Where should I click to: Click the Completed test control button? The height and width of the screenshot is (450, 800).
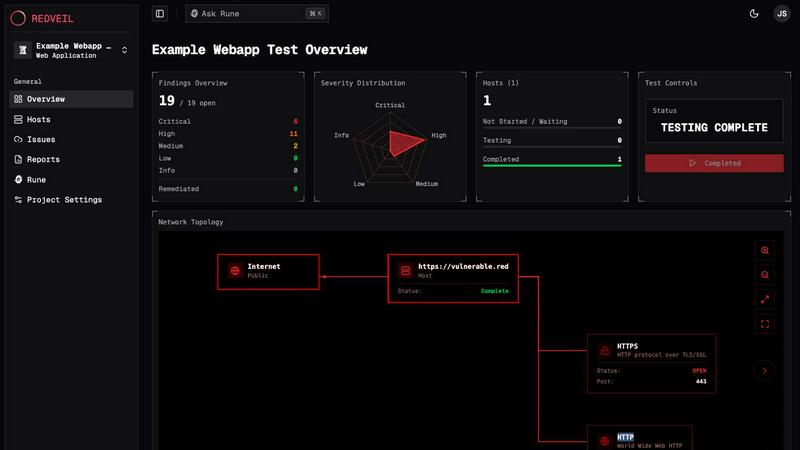pyautogui.click(x=714, y=163)
